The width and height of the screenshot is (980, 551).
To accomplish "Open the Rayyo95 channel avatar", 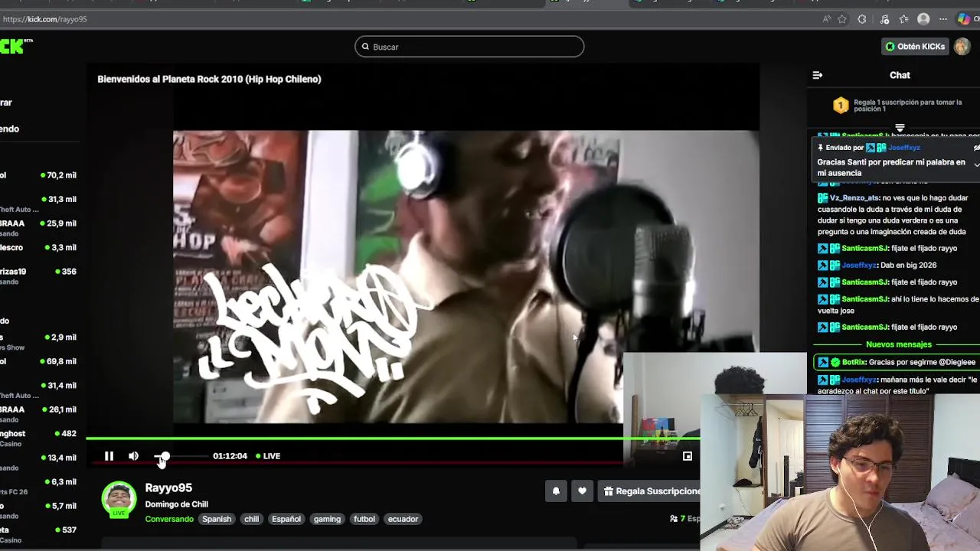I will [119, 499].
